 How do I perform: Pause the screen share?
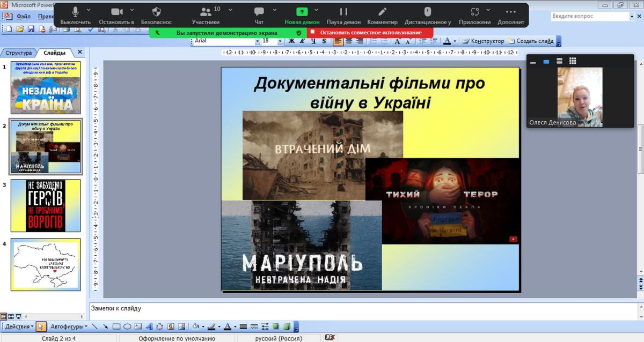[x=343, y=14]
